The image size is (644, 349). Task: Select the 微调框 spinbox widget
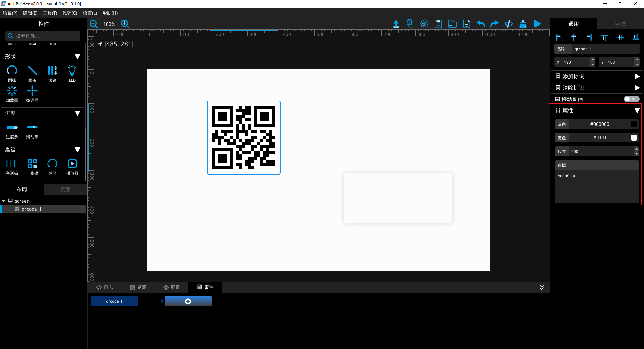[32, 94]
